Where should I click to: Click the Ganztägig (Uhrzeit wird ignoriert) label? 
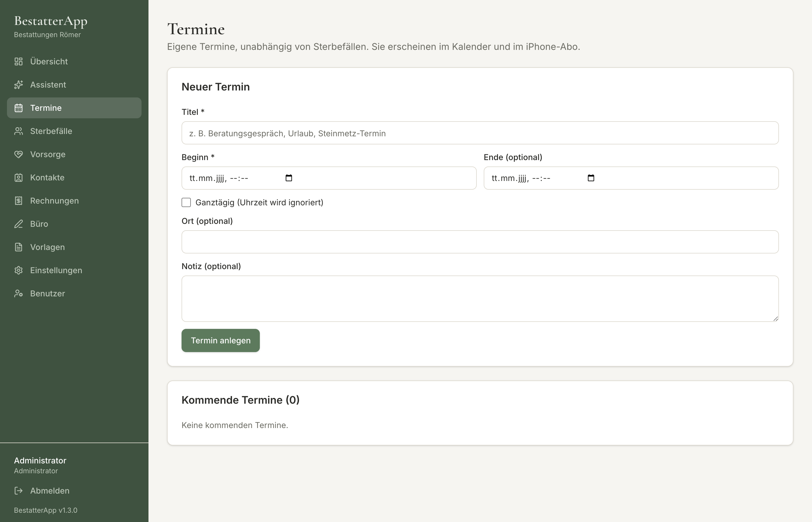click(259, 202)
